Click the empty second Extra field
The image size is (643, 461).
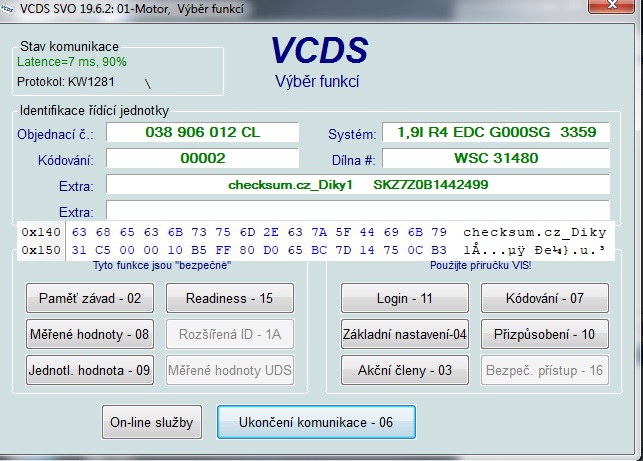[357, 210]
